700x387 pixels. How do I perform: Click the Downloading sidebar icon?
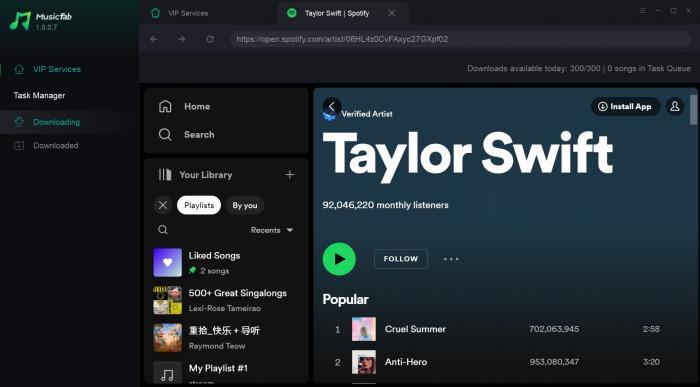click(19, 121)
